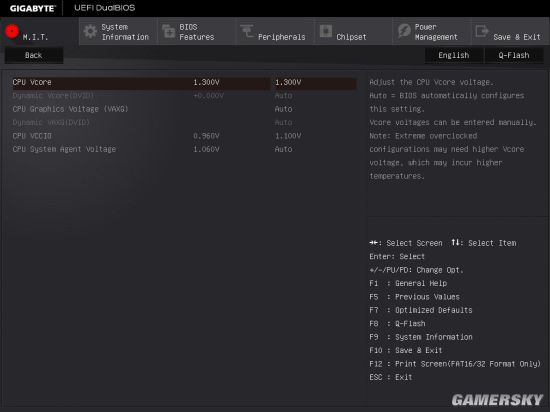550x412 pixels.
Task: Click the Back button
Action: (34, 55)
